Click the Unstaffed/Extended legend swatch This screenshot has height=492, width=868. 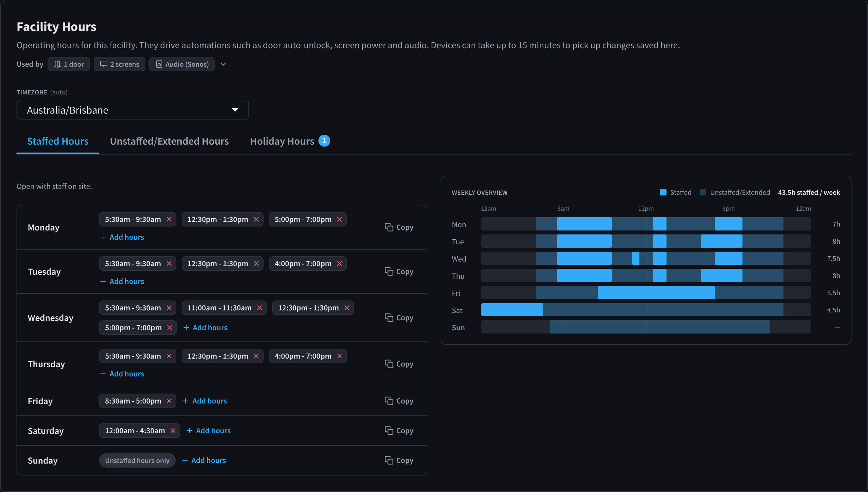[703, 192]
